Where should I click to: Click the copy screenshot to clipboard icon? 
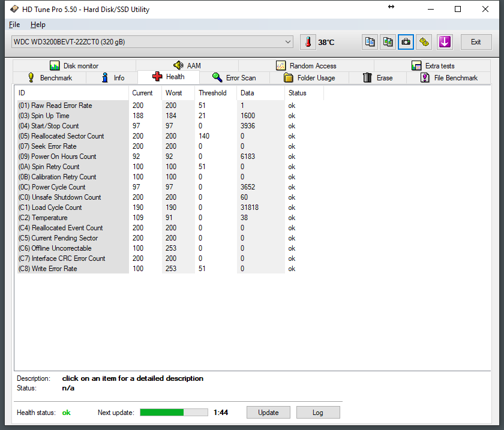click(x=388, y=42)
